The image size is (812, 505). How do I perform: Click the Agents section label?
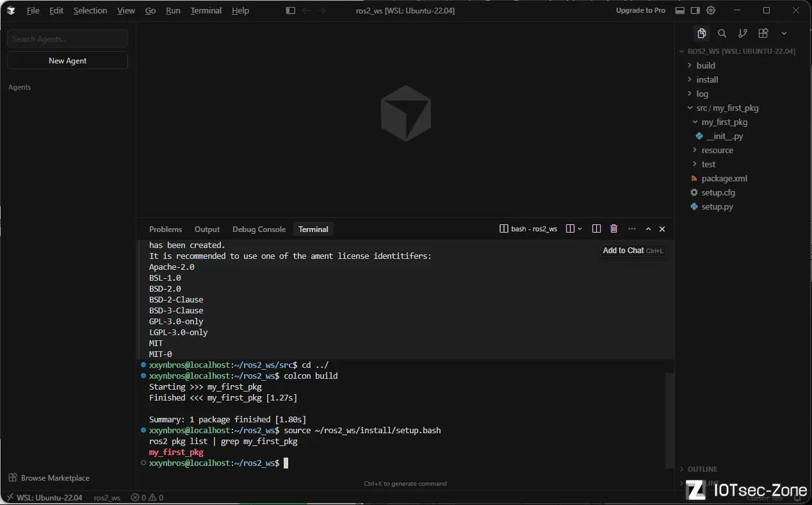point(20,87)
